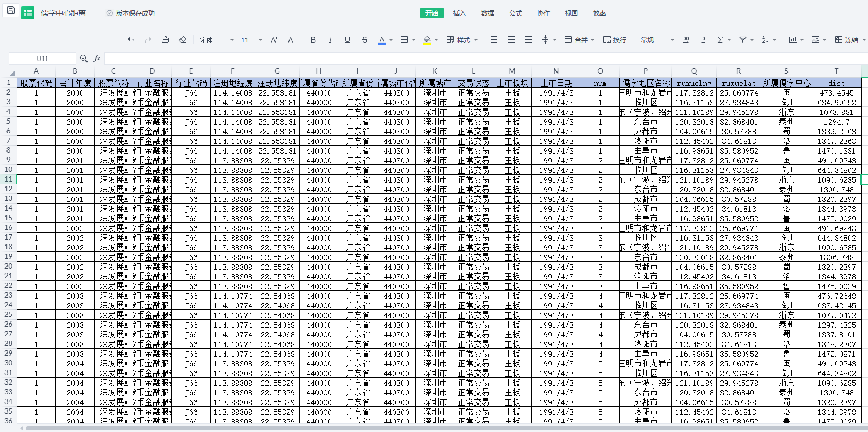Expand the 常规 number format dropdown
Image resolution: width=868 pixels, height=432 pixels.
click(657, 40)
